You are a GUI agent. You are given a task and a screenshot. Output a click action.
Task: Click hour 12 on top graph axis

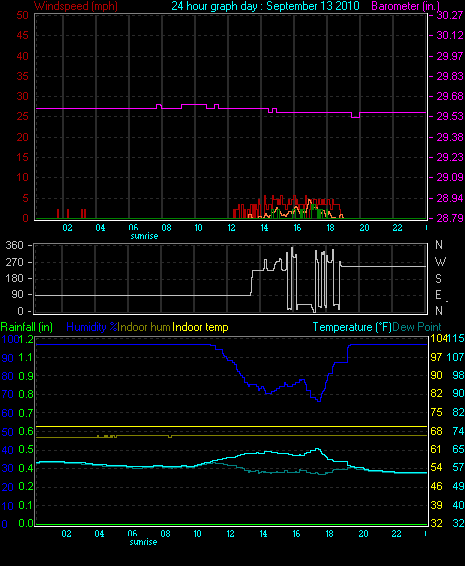tap(231, 228)
